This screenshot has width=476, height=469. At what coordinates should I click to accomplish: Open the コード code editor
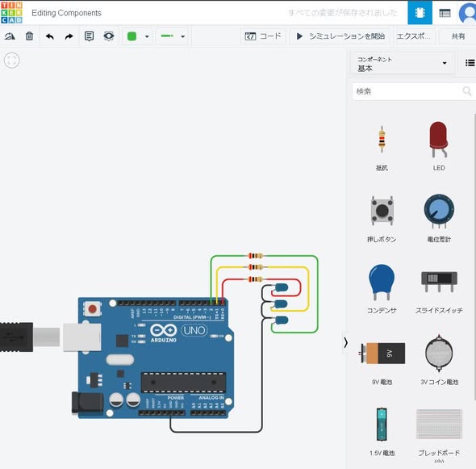point(263,36)
